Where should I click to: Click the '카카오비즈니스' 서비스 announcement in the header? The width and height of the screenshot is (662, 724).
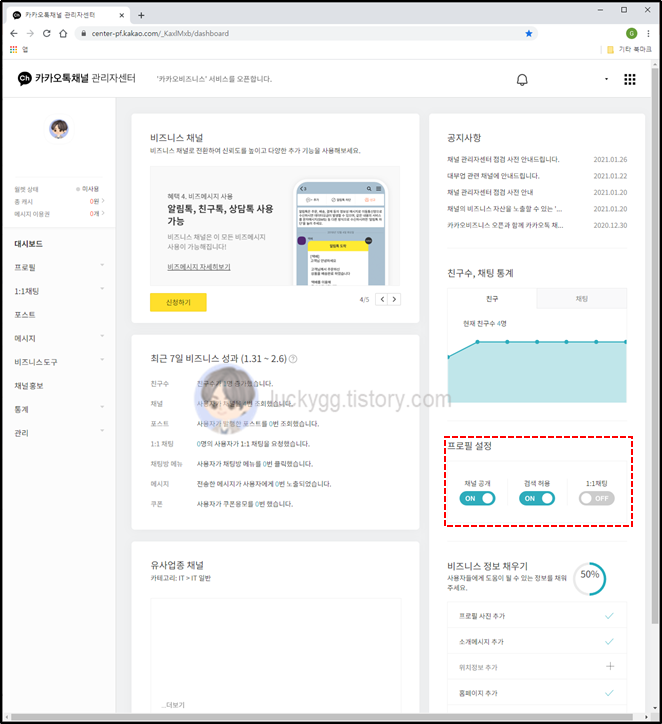click(x=214, y=79)
